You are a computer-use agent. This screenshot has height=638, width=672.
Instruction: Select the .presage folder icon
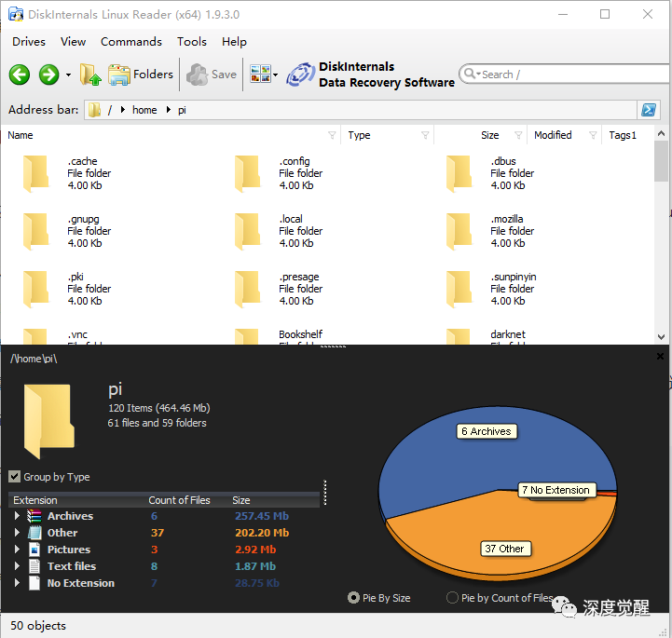pyautogui.click(x=248, y=289)
